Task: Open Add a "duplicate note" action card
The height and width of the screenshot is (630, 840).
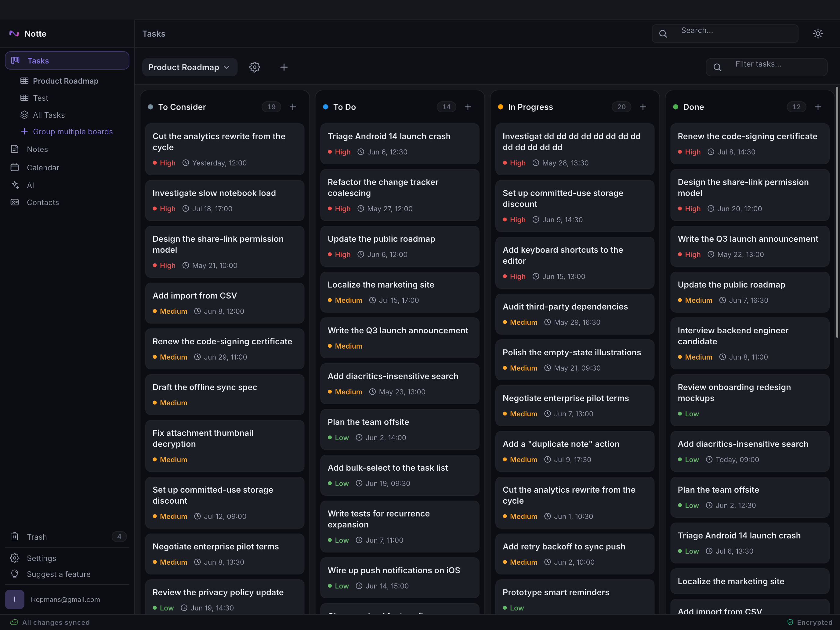Action: [x=575, y=451]
